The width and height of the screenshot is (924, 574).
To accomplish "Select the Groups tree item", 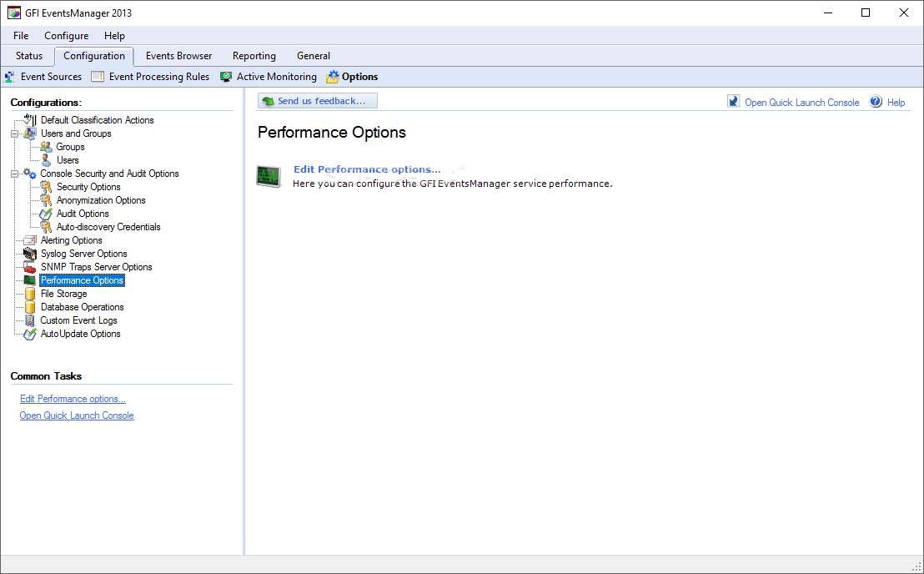I will point(70,147).
